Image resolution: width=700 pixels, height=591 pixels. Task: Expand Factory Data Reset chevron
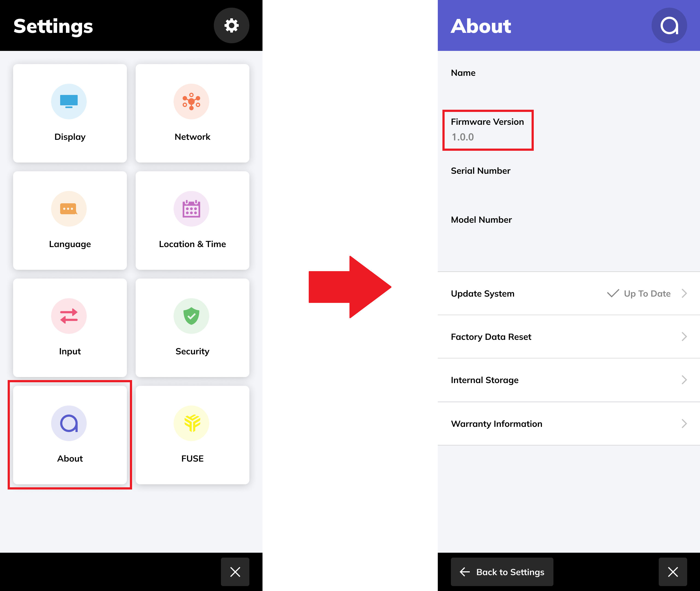tap(684, 337)
